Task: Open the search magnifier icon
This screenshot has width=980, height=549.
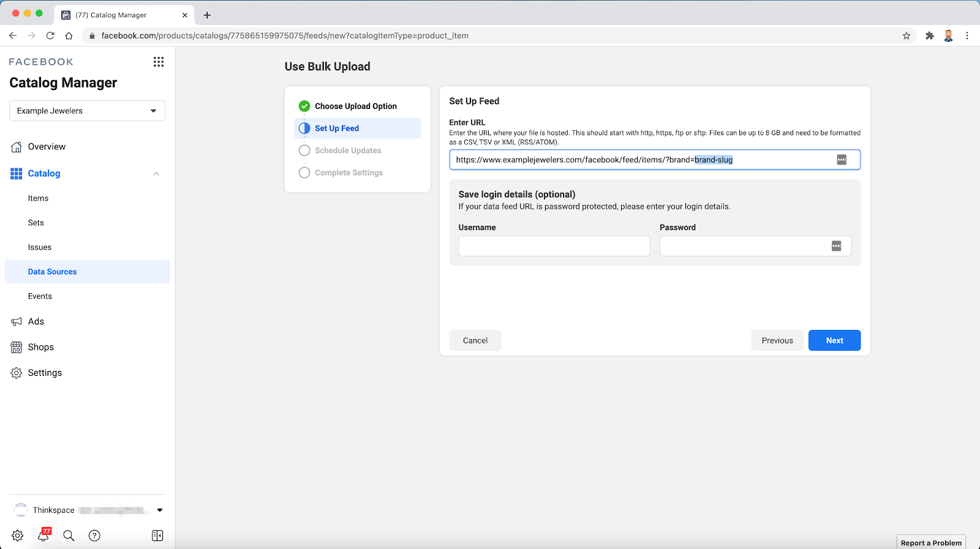Action: 69,536
